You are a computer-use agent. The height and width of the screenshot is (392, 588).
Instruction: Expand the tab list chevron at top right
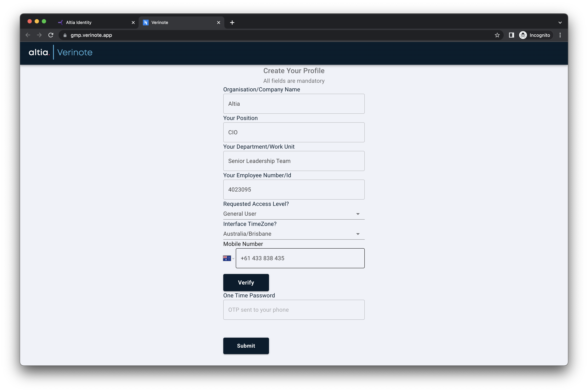pos(560,22)
